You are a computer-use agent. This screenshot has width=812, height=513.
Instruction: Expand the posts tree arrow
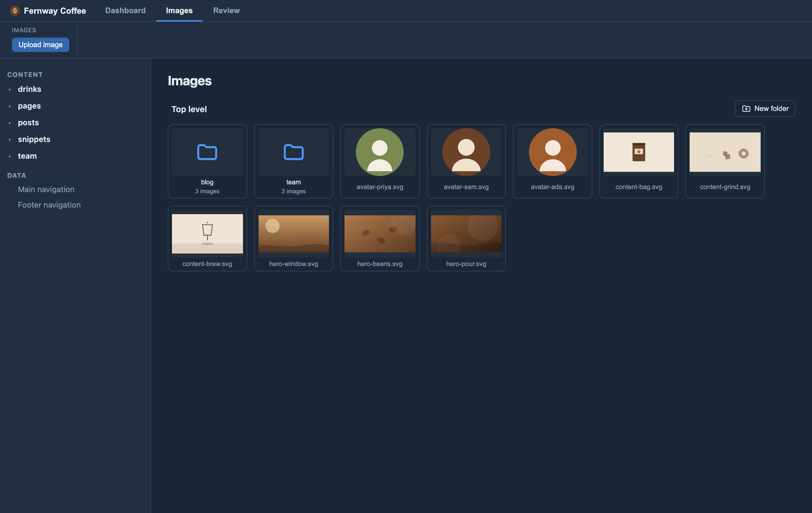(10, 123)
